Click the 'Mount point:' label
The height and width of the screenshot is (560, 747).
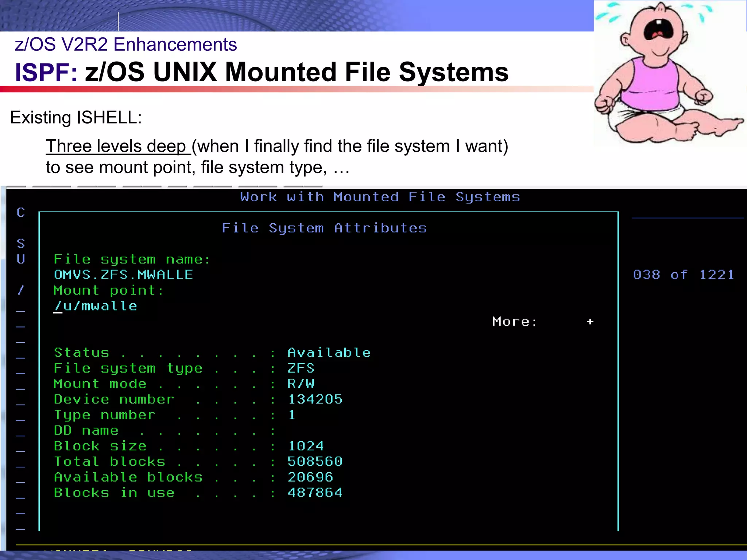pyautogui.click(x=109, y=291)
